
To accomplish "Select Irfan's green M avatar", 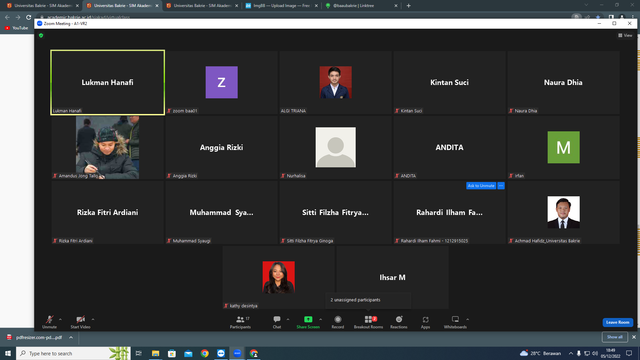I will pyautogui.click(x=563, y=147).
